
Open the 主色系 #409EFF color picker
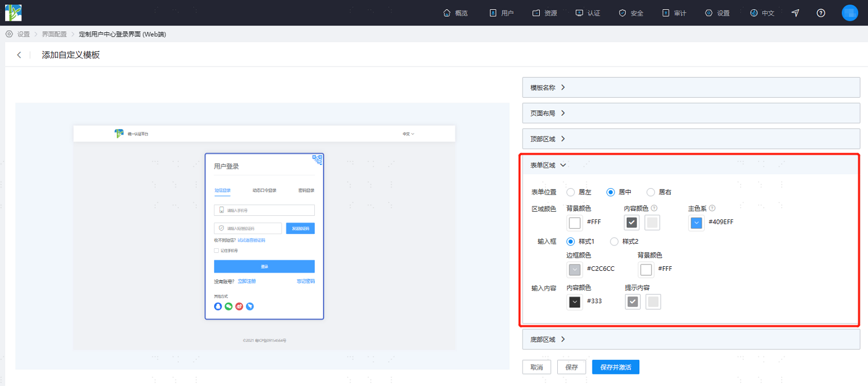[x=696, y=223]
